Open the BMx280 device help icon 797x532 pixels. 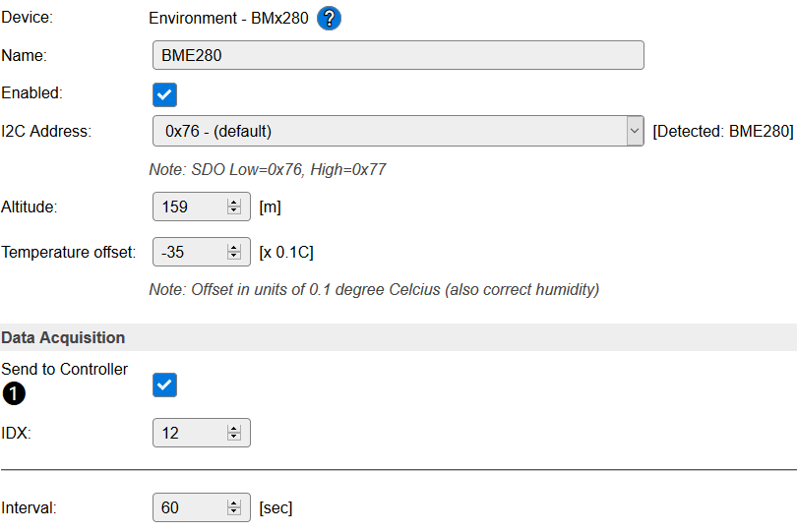(329, 19)
